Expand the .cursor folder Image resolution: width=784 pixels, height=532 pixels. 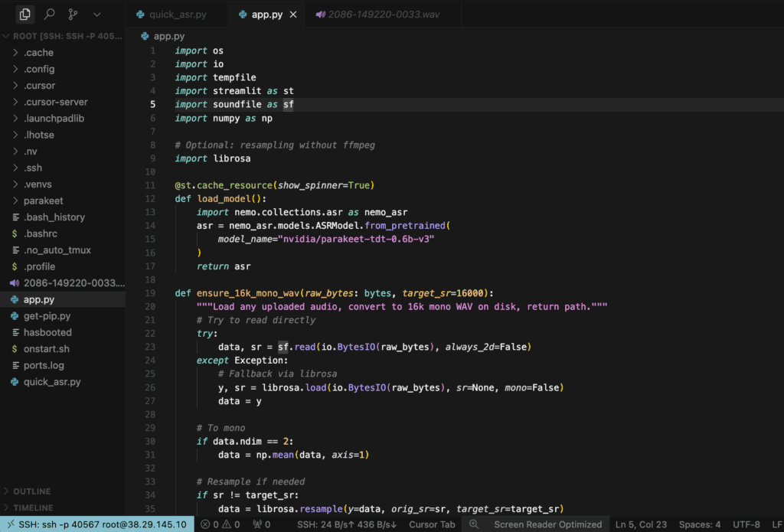pos(63,86)
